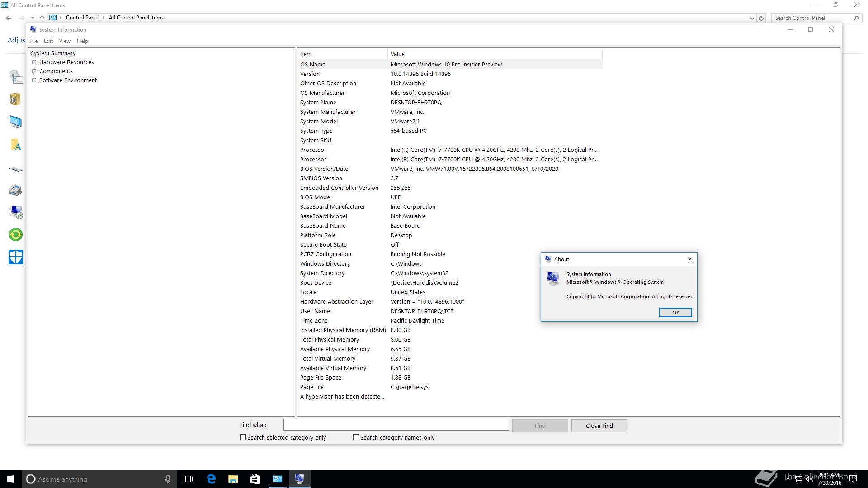Click the Search Control Panel field
Screen dimensions: 868x488
811,18
